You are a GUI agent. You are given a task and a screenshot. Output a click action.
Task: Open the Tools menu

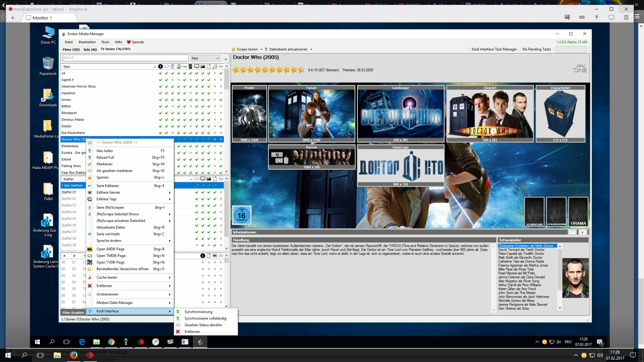coord(105,42)
